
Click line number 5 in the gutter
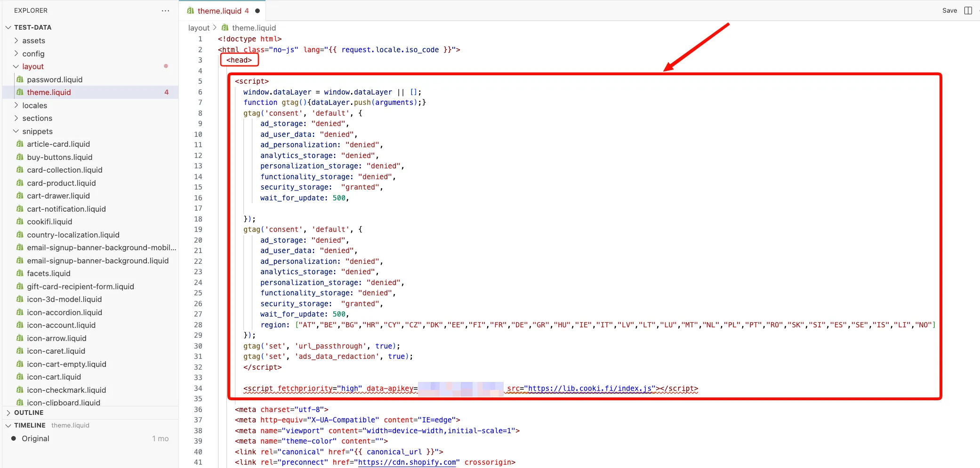tap(200, 81)
